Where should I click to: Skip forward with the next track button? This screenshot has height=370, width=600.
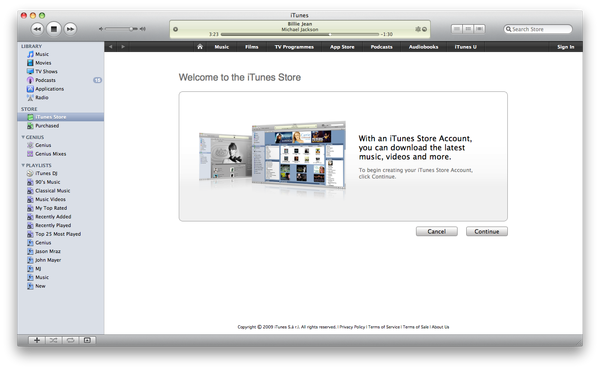70,29
